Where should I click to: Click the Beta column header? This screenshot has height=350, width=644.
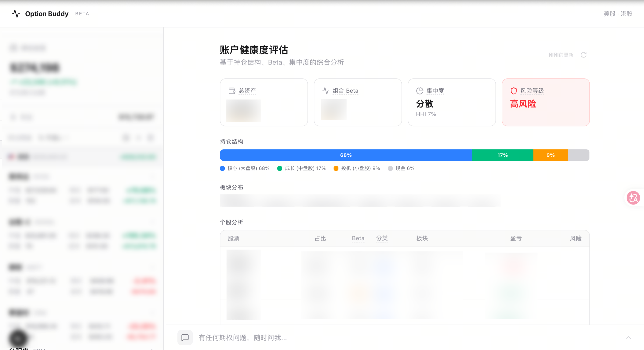click(x=358, y=238)
